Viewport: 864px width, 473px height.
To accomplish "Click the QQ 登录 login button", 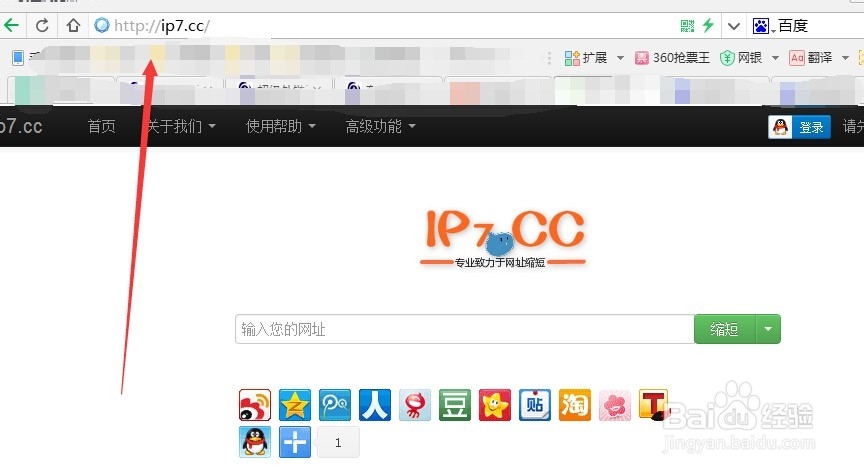I will point(800,127).
